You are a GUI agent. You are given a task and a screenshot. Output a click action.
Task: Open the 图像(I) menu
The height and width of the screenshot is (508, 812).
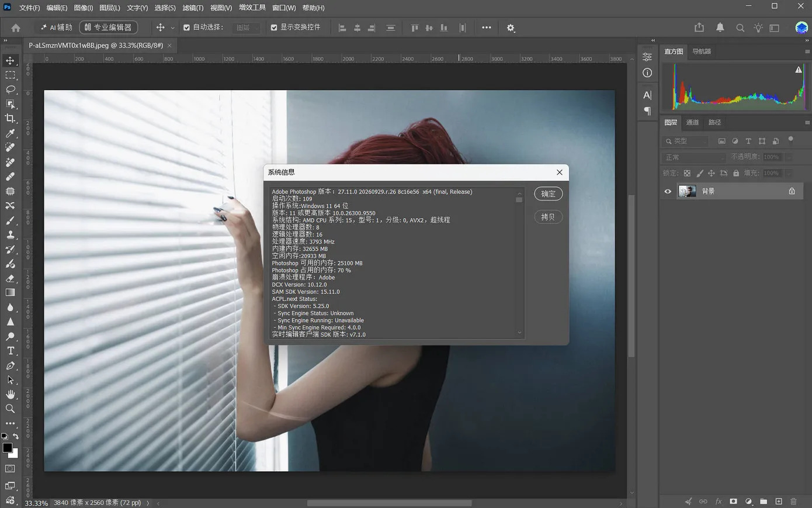[x=84, y=8]
